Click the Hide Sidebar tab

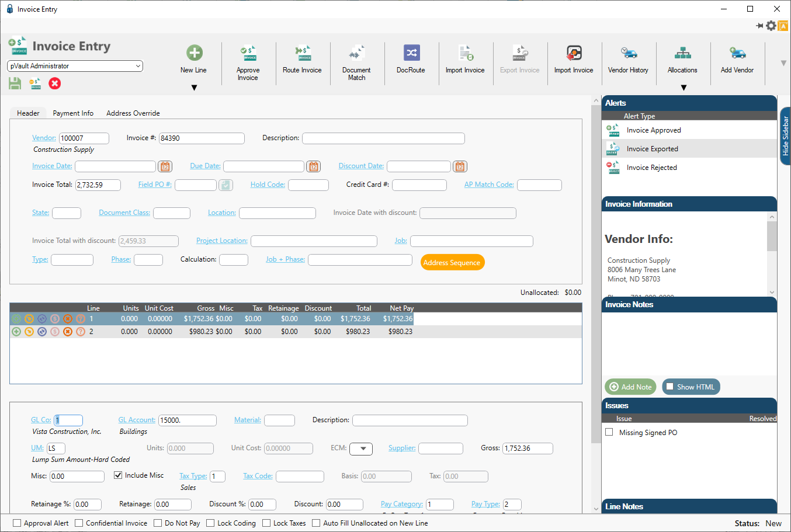(x=785, y=136)
